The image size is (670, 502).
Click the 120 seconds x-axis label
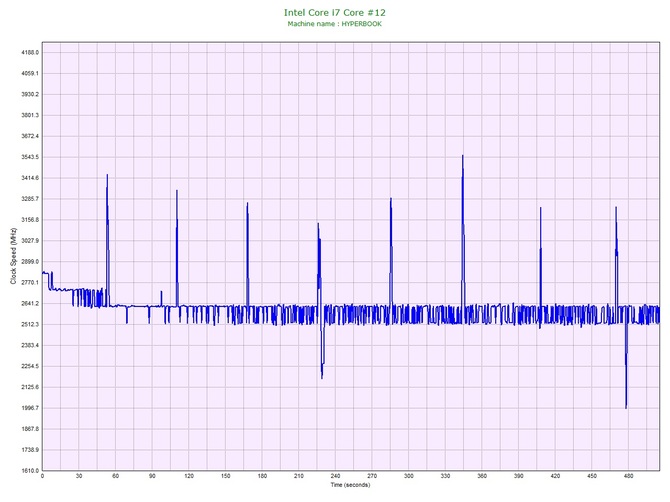189,476
